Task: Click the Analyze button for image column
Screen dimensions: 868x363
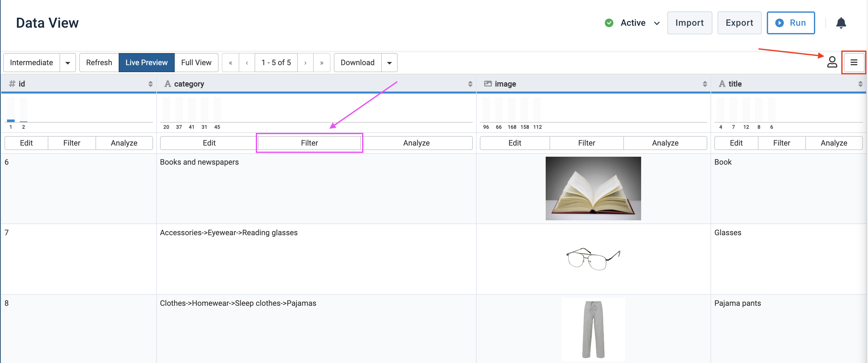Action: pyautogui.click(x=664, y=143)
